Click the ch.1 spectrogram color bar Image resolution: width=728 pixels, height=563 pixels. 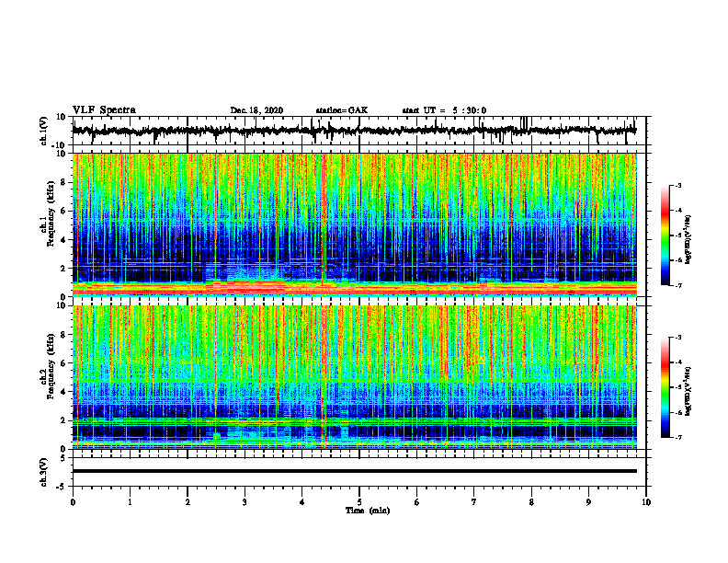point(665,236)
